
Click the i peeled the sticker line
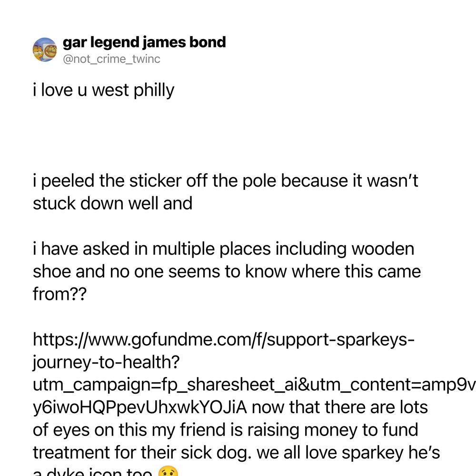[x=226, y=181]
